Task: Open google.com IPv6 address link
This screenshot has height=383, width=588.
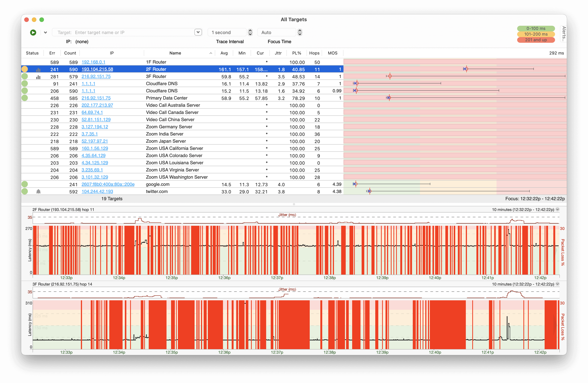Action: tap(108, 184)
